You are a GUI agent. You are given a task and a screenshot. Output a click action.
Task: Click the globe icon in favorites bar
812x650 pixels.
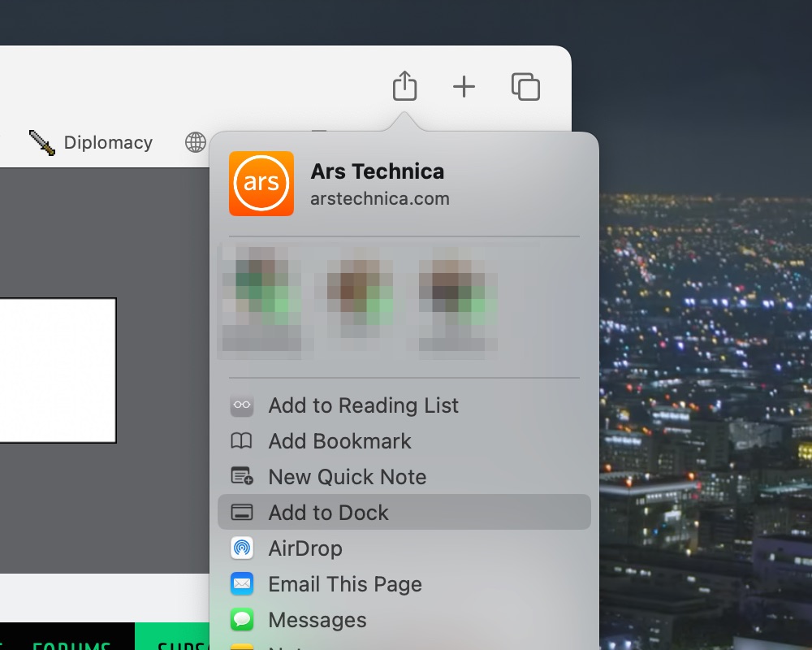tap(196, 142)
